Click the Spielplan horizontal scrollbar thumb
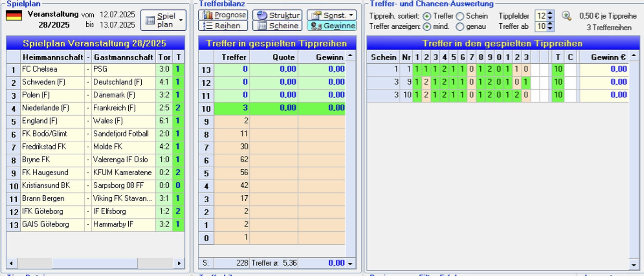Image resolution: width=644 pixels, height=276 pixels. pyautogui.click(x=95, y=263)
